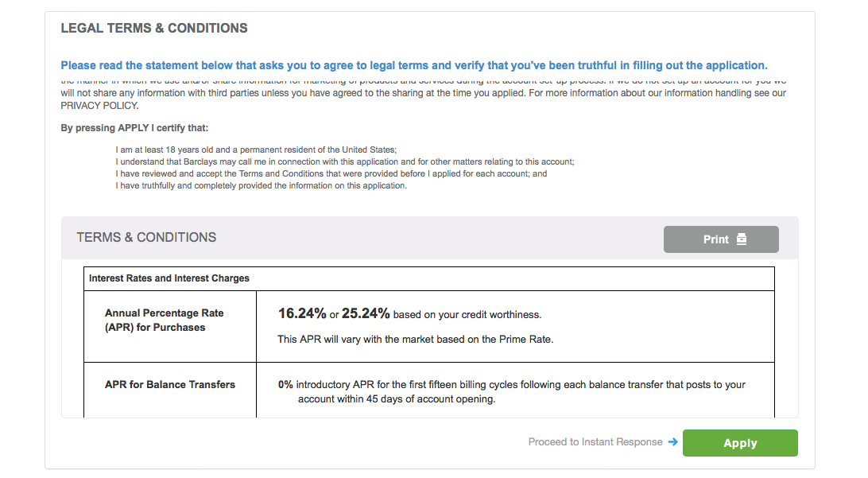Select the 'at least 18 years old' statement
Image resolution: width=868 pixels, height=478 pixels.
click(x=255, y=150)
